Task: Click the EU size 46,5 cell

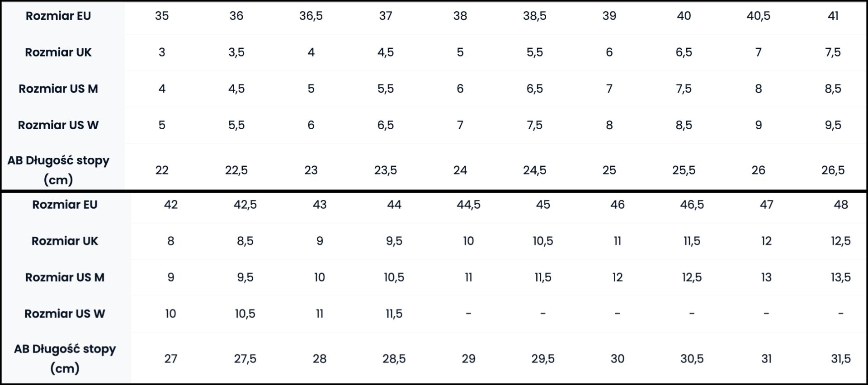Action: 692,205
